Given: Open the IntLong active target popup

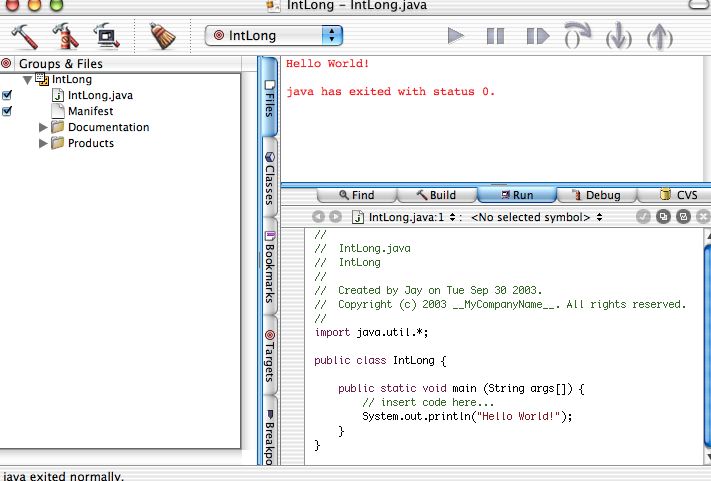Looking at the screenshot, I should click(273, 35).
